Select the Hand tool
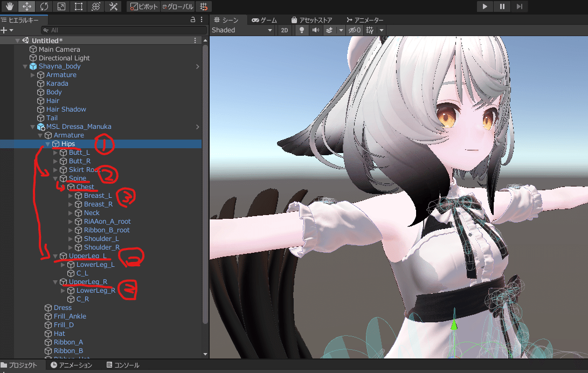Viewport: 588px width, 373px height. (9, 6)
